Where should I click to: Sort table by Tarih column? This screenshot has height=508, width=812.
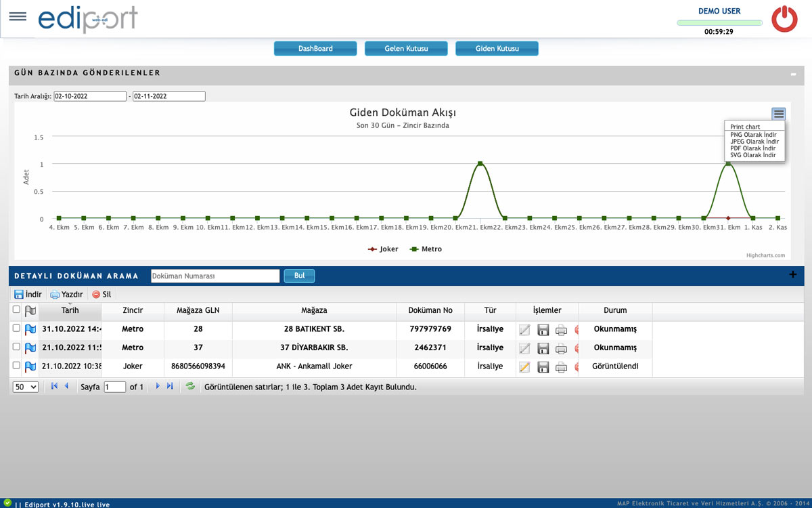[70, 310]
